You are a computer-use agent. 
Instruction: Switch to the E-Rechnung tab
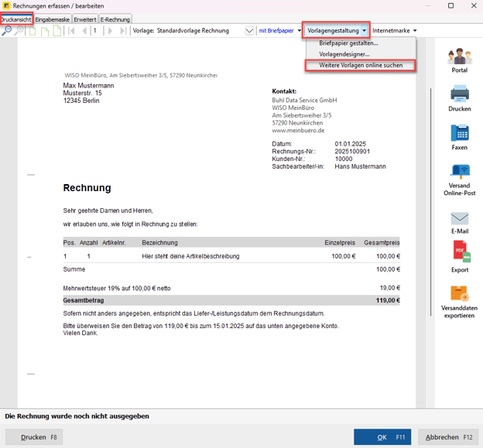click(115, 19)
